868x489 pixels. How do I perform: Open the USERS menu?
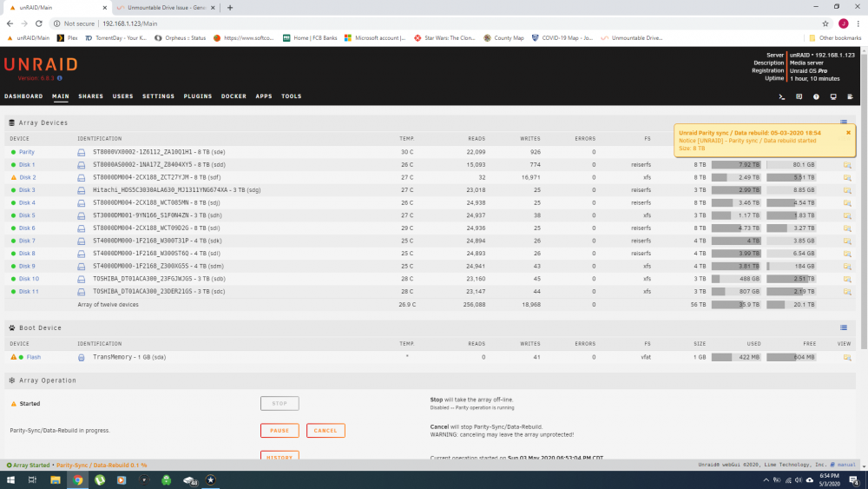click(123, 96)
